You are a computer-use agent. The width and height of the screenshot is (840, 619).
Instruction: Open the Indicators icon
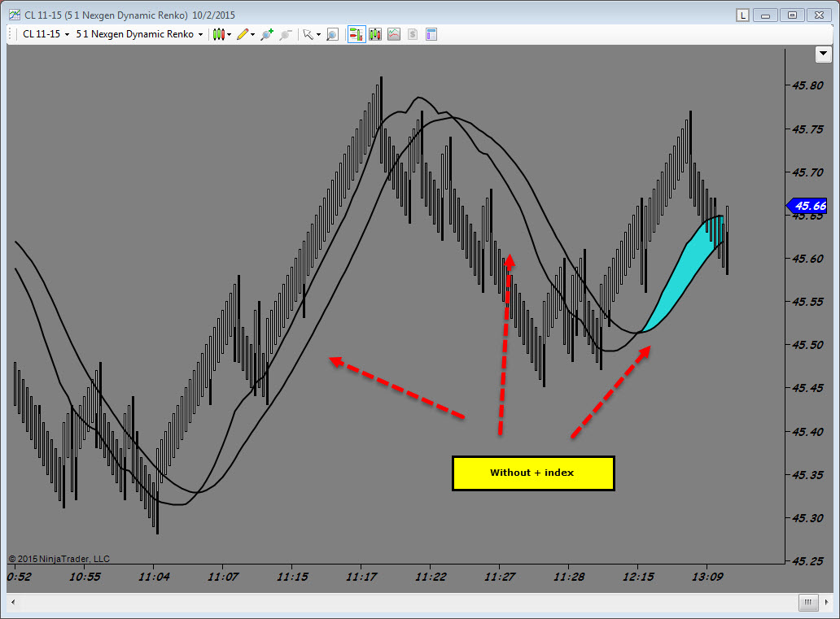[x=394, y=35]
